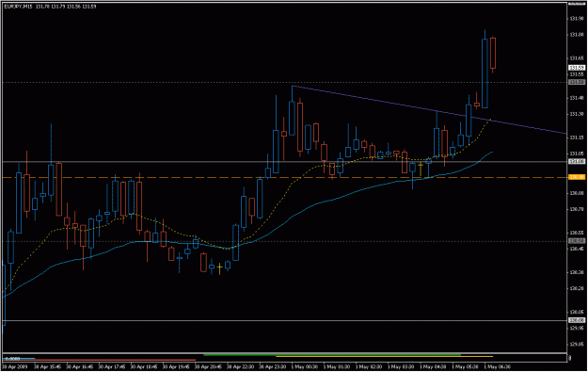Click the 1 May 06:30 time label
The width and height of the screenshot is (588, 372).
[x=498, y=366]
